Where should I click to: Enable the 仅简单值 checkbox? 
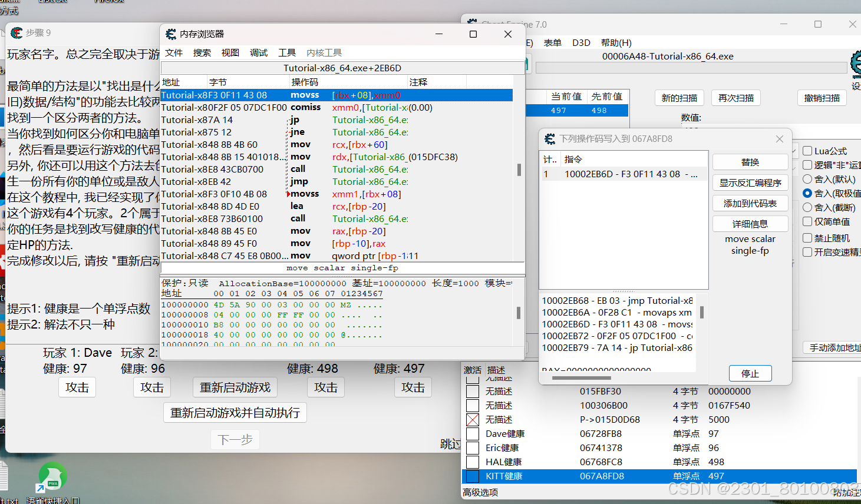coord(807,221)
